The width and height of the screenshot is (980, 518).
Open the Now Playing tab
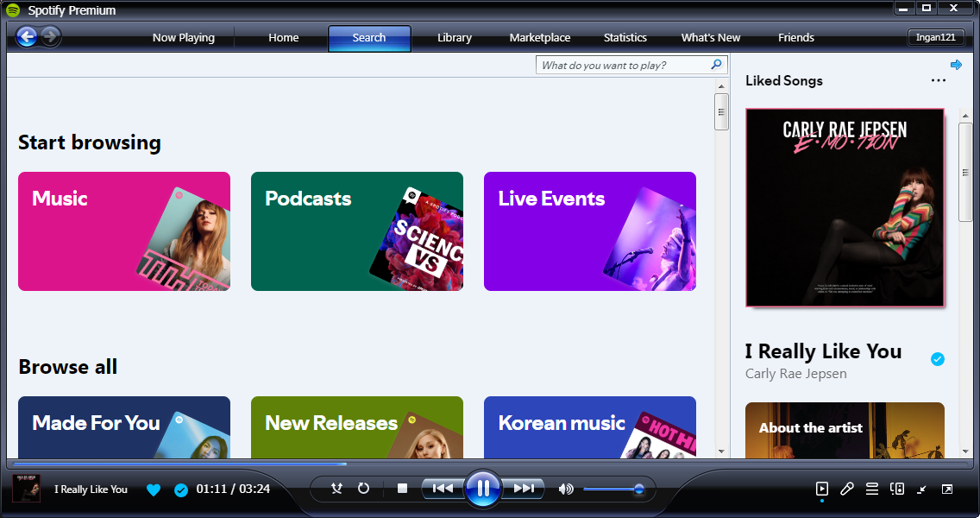(183, 37)
